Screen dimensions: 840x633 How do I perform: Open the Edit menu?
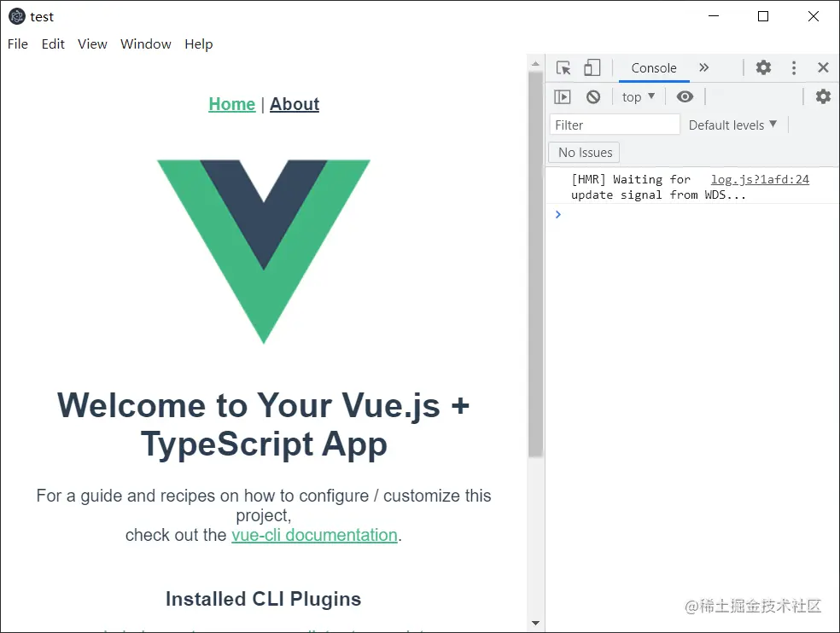(53, 44)
